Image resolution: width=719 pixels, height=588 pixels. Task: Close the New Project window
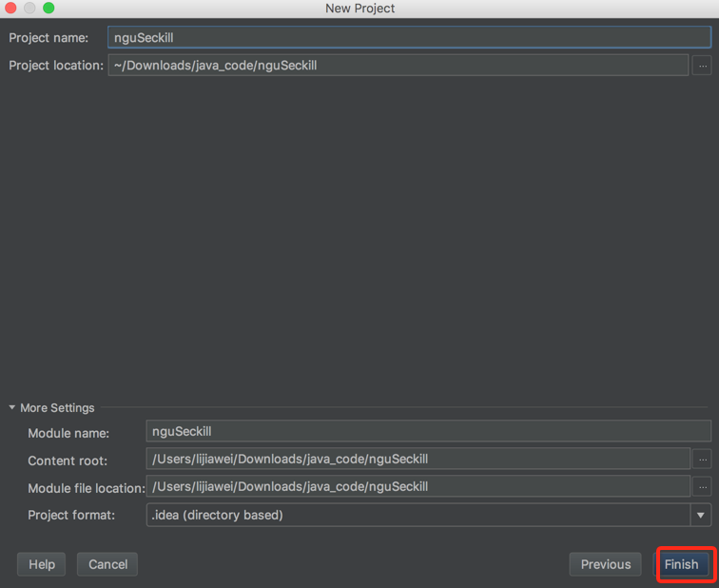tap(11, 8)
